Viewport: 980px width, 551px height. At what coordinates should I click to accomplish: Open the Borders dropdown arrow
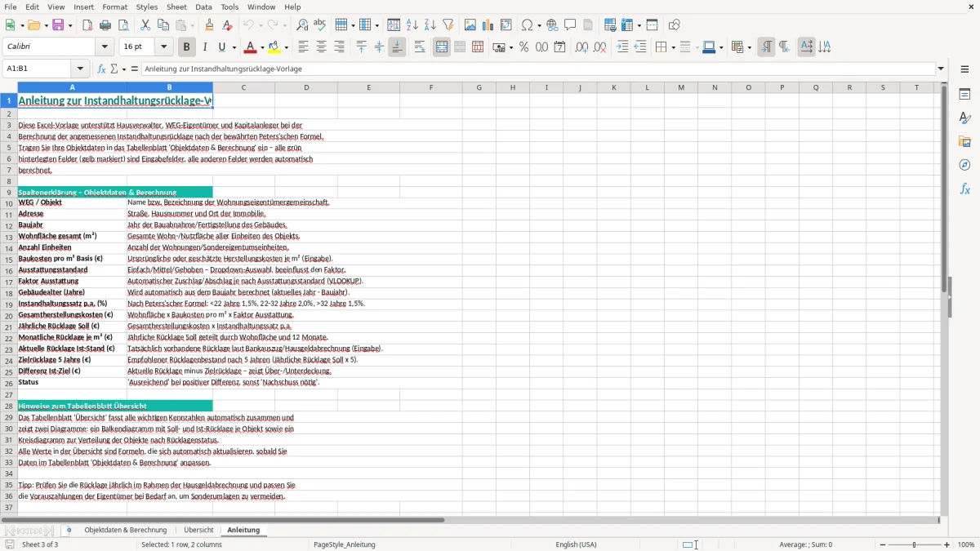pos(672,47)
